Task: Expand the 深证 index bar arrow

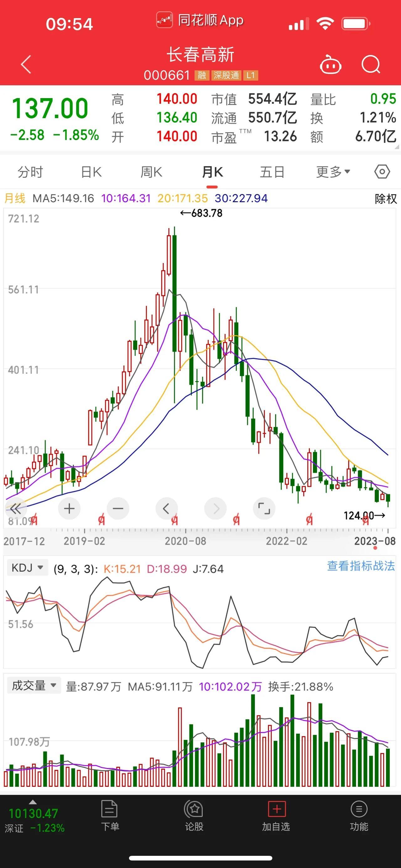Action: (33, 802)
